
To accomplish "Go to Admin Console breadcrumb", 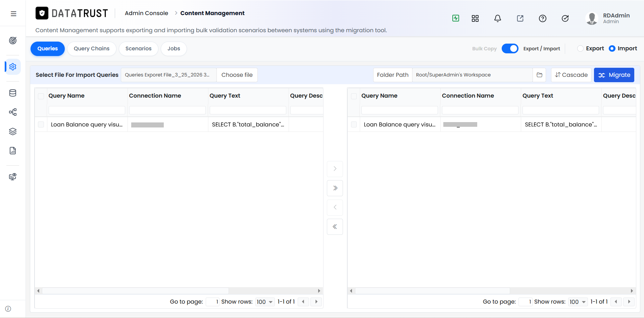I will tap(146, 13).
